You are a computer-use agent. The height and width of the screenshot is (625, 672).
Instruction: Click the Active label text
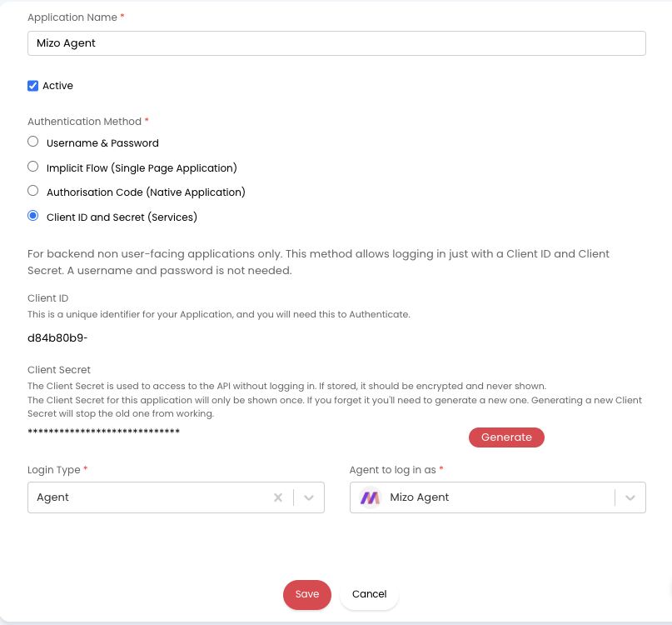[x=58, y=86]
